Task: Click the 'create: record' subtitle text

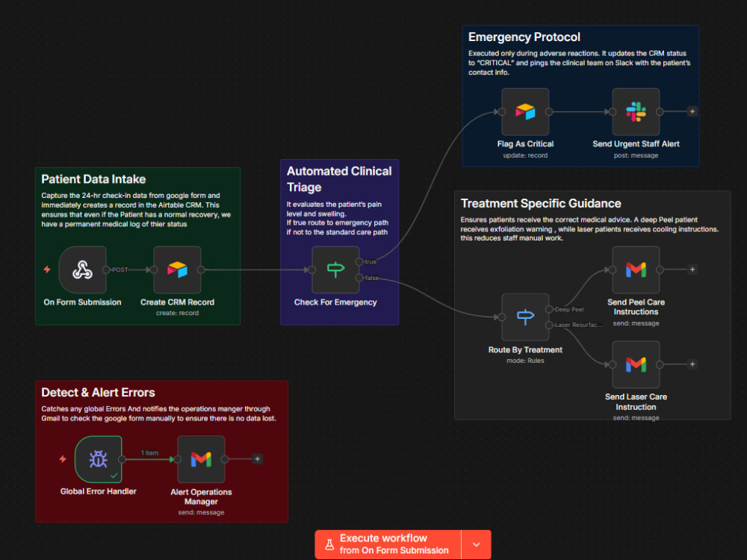Action: point(177,313)
